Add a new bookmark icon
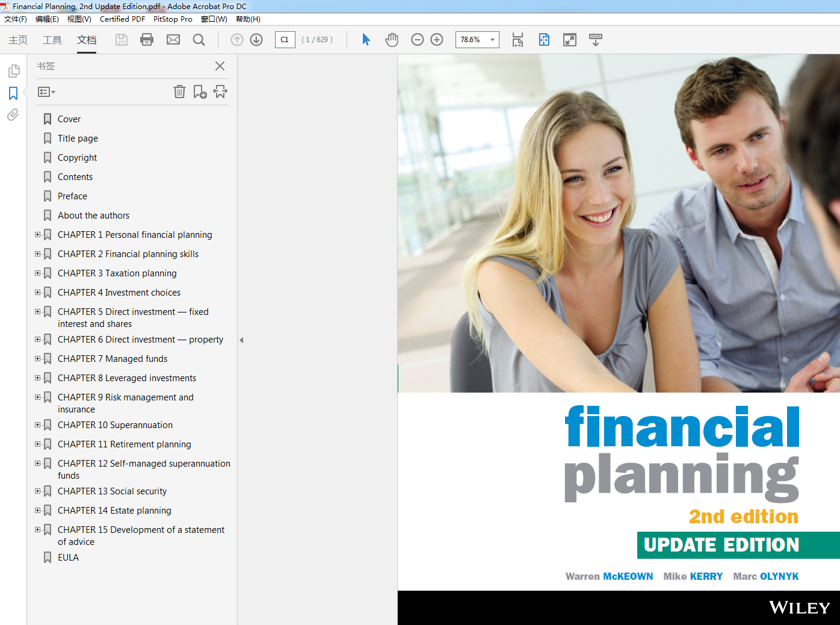The image size is (840, 625). click(200, 92)
